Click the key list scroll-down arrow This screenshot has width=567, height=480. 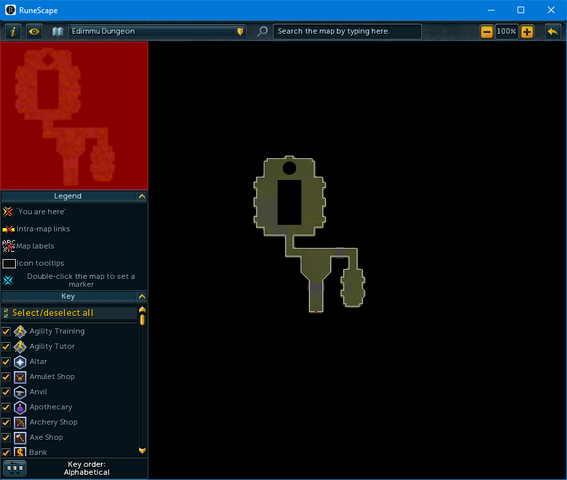coord(142,450)
